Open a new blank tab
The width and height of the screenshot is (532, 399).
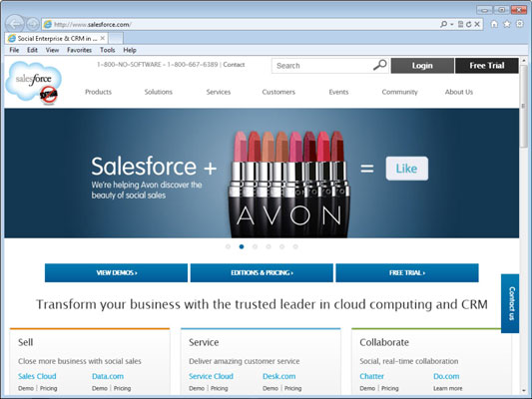(116, 38)
